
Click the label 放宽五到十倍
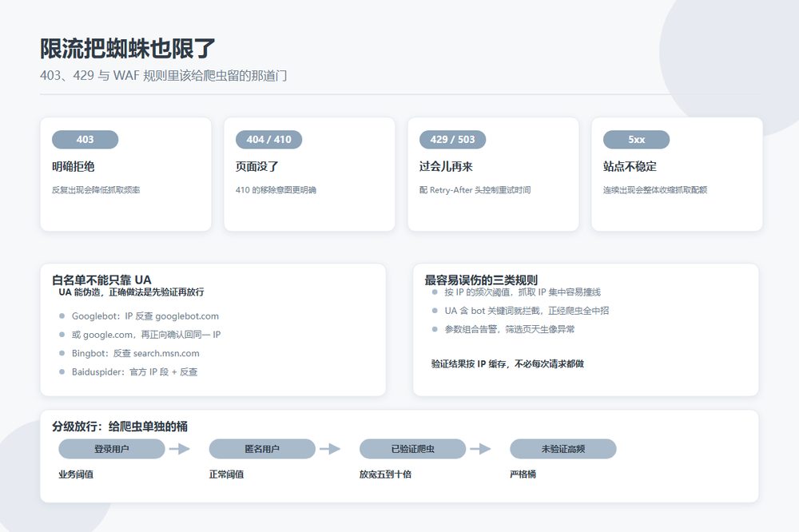click(x=385, y=474)
